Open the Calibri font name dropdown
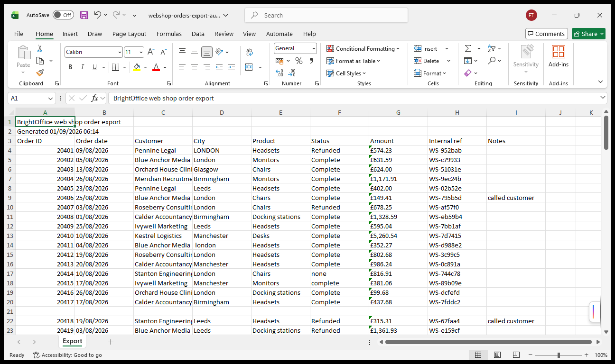Image resolution: width=615 pixels, height=364 pixels. [x=120, y=52]
